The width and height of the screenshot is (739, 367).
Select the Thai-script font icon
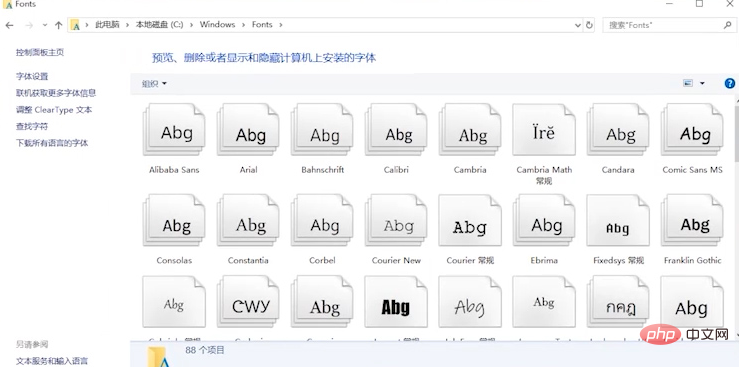click(x=618, y=302)
